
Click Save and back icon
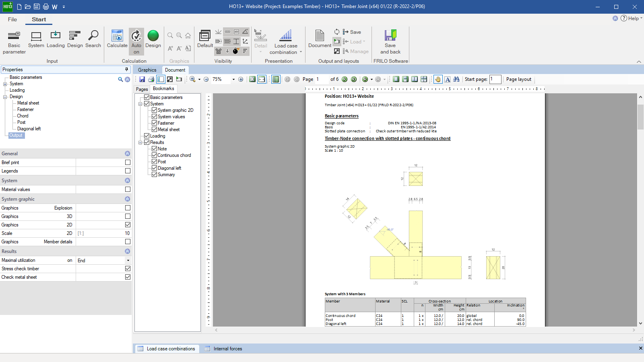(390, 42)
